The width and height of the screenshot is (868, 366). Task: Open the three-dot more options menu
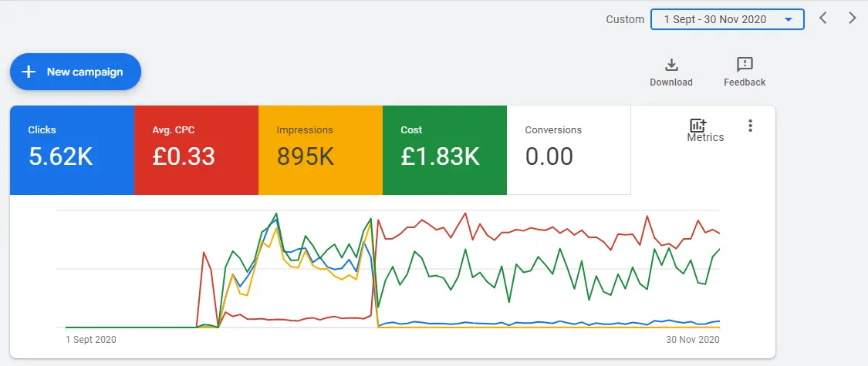(x=750, y=126)
